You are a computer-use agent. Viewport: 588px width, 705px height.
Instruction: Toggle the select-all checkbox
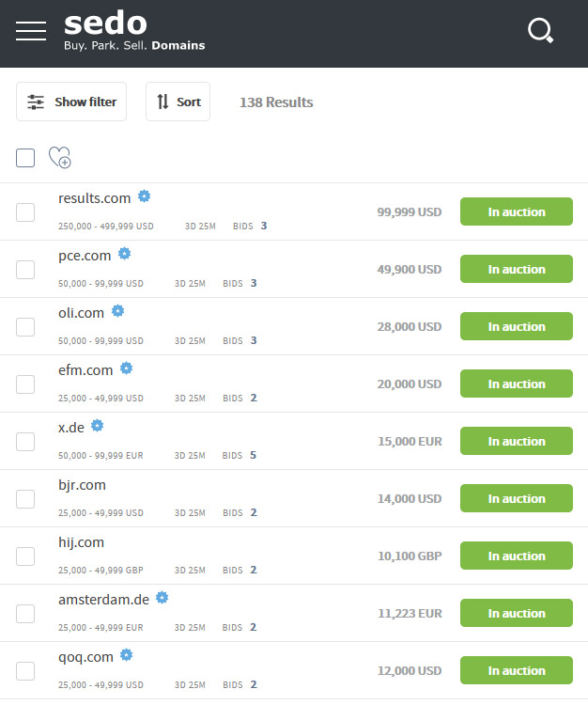pos(25,158)
